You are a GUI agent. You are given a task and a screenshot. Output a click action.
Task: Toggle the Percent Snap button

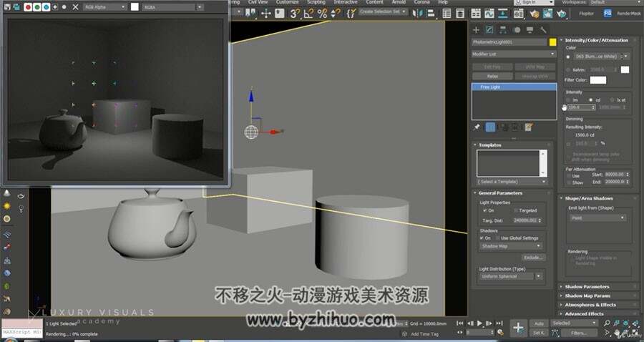pyautogui.click(x=322, y=14)
